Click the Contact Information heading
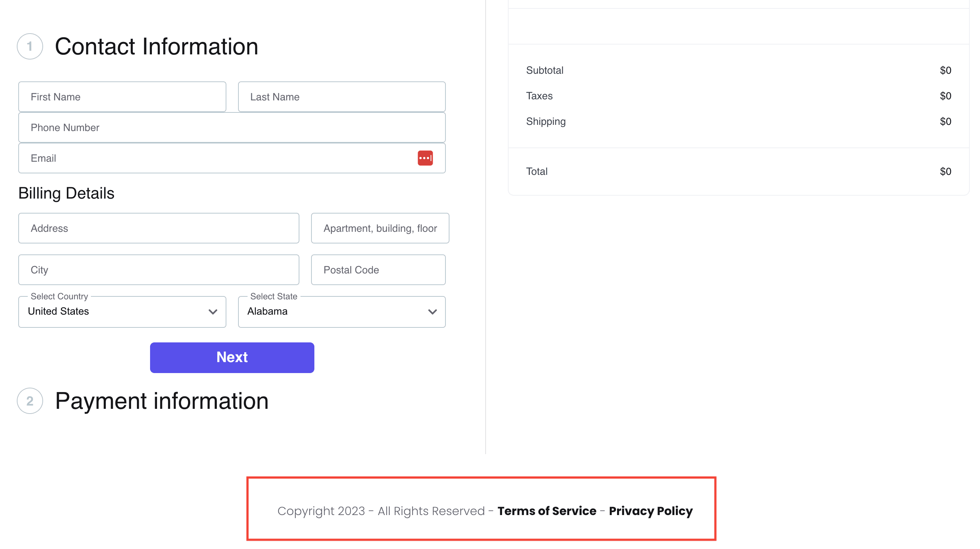Image resolution: width=980 pixels, height=549 pixels. tap(156, 46)
